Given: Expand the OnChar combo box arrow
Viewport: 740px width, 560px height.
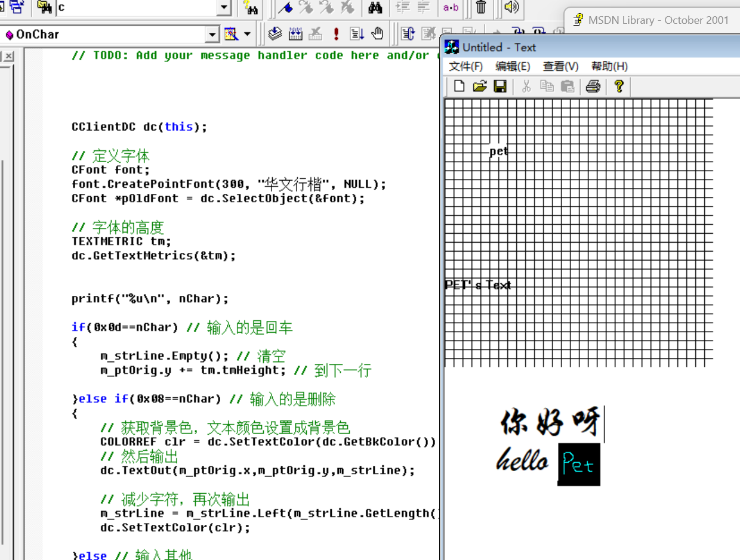Looking at the screenshot, I should tap(212, 35).
